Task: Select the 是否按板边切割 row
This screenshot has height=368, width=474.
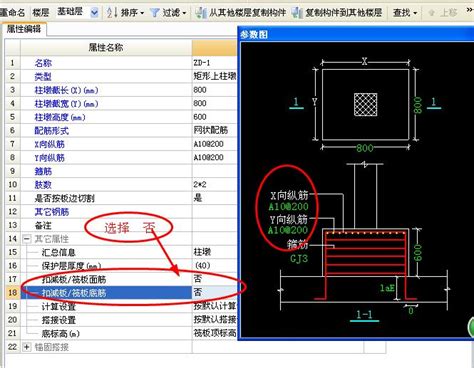Action: (x=106, y=198)
